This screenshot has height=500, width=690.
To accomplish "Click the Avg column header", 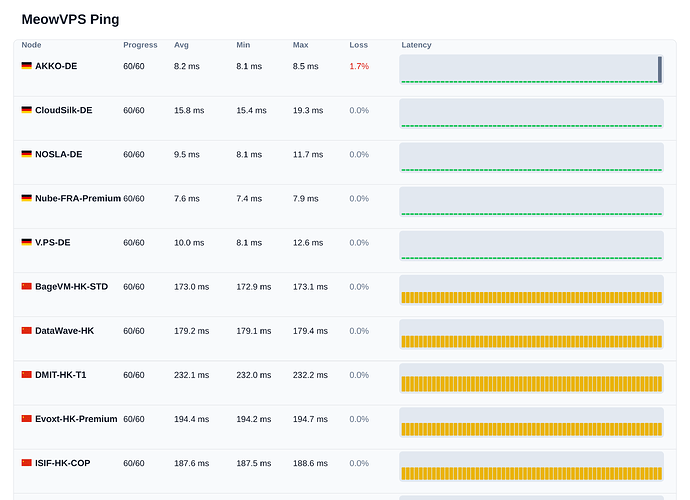I will pyautogui.click(x=181, y=45).
